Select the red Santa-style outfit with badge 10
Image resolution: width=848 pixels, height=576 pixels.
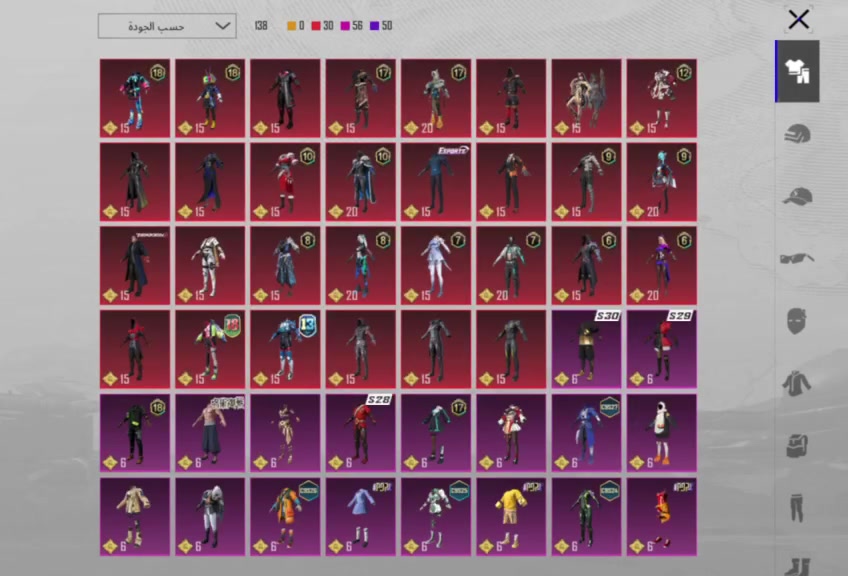coord(286,182)
